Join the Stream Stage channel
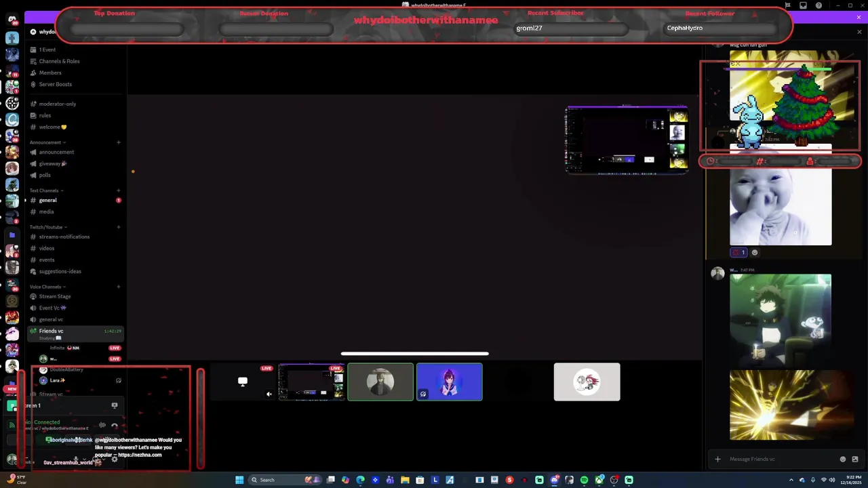The image size is (868, 488). [x=54, y=296]
